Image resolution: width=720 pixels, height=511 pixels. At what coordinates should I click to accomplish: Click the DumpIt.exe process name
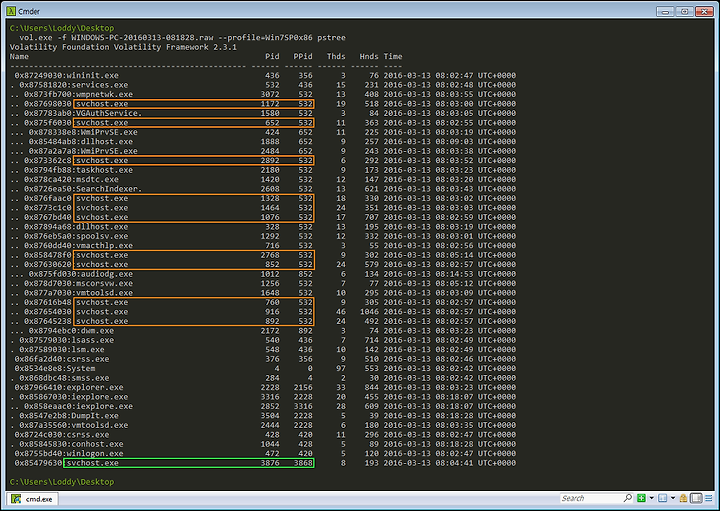click(95, 416)
